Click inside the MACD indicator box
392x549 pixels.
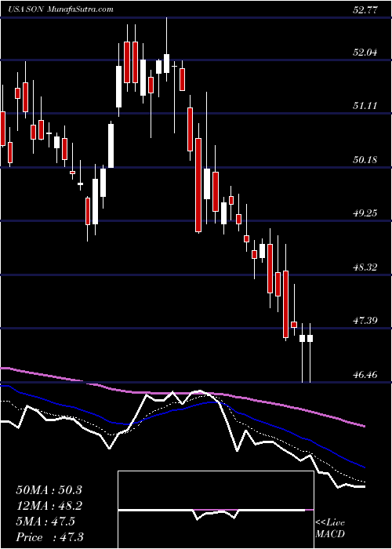pyautogui.click(x=216, y=510)
